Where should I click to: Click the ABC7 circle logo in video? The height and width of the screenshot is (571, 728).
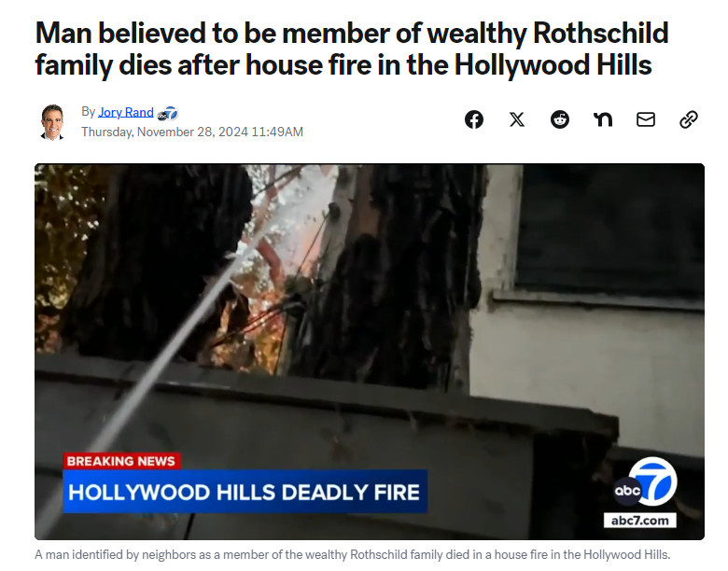(x=645, y=481)
